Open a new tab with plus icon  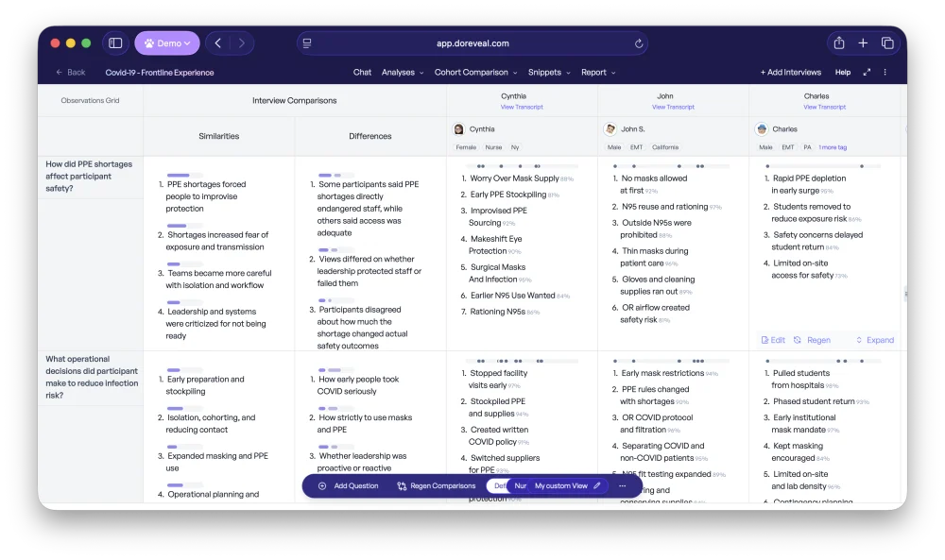tap(863, 42)
